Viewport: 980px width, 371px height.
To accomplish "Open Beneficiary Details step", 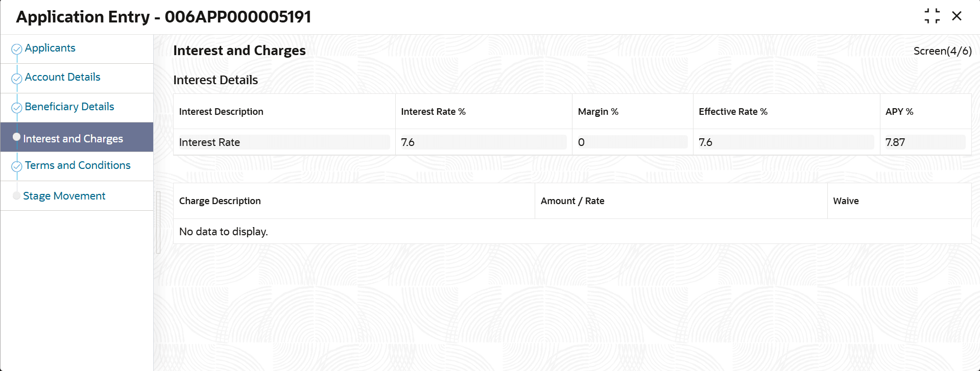I will point(69,107).
